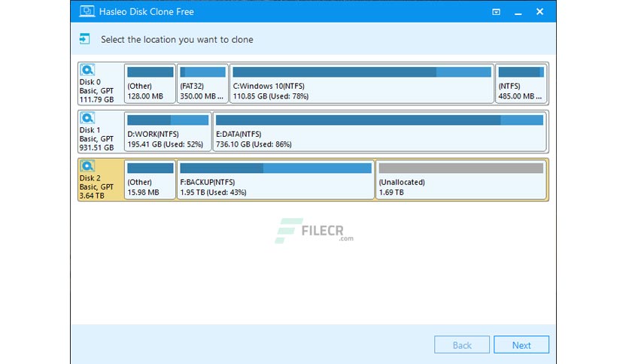This screenshot has width=629, height=364.
Task: Select the F:BACKUP NTFS partition
Action: 275,180
